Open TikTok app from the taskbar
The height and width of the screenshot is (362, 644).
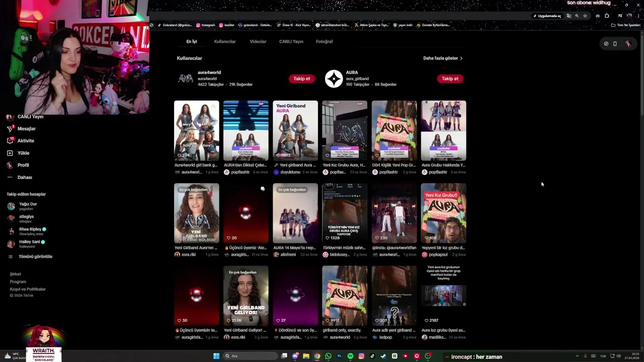tap(372, 356)
